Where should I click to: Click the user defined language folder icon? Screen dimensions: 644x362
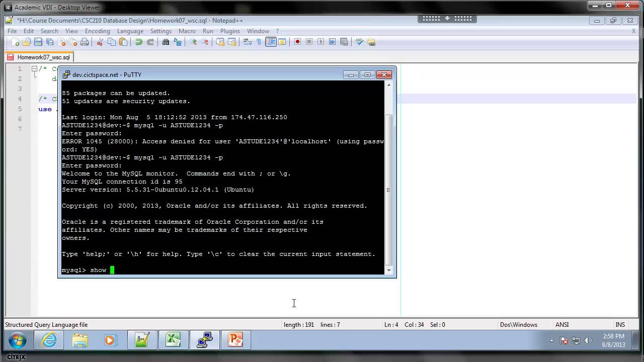282,42
